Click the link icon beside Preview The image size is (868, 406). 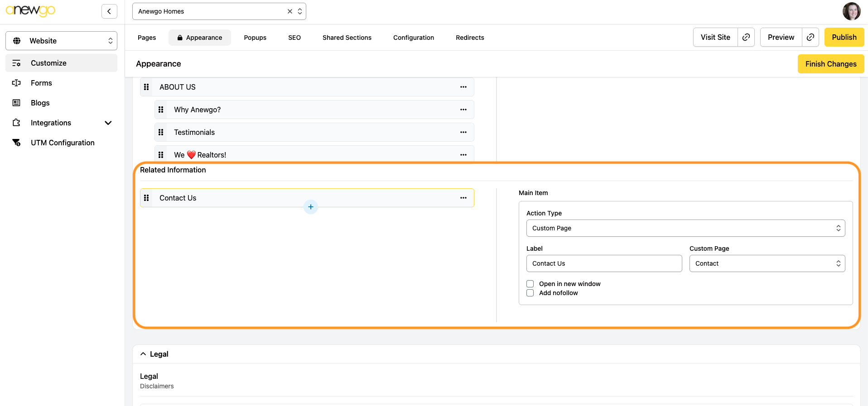[810, 37]
